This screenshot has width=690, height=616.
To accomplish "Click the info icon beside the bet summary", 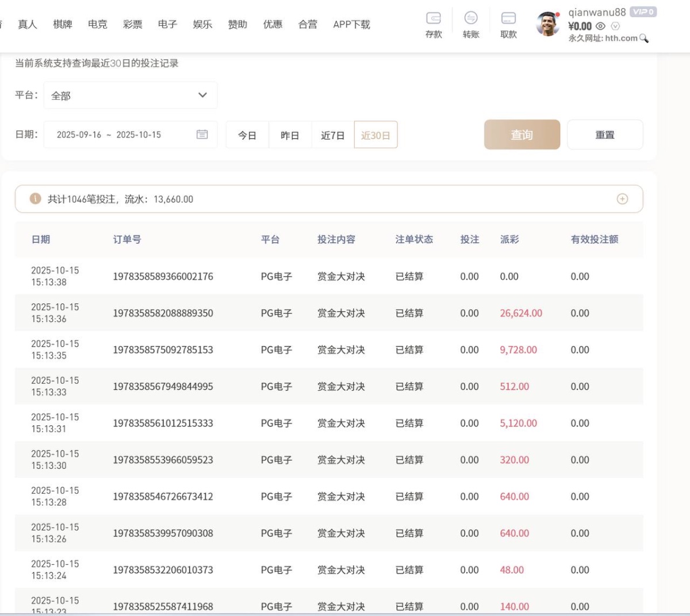I will 36,199.
